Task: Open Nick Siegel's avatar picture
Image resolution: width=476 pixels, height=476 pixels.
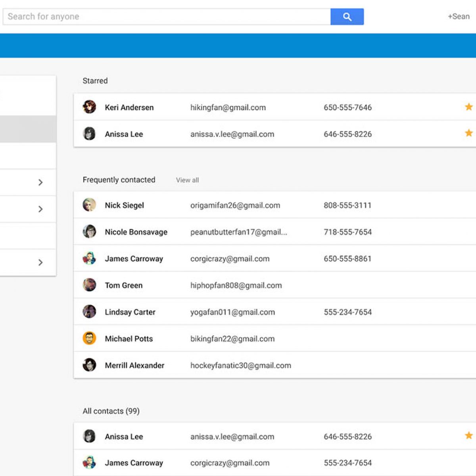Action: 89,205
